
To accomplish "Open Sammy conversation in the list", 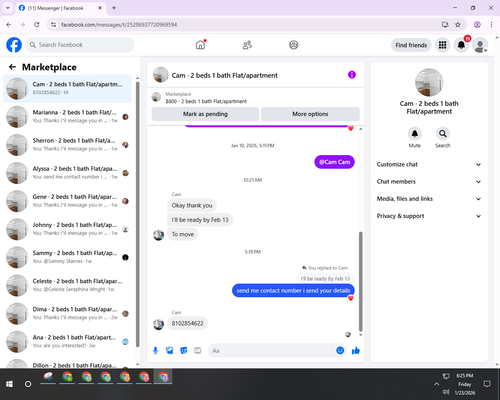I will [x=67, y=257].
